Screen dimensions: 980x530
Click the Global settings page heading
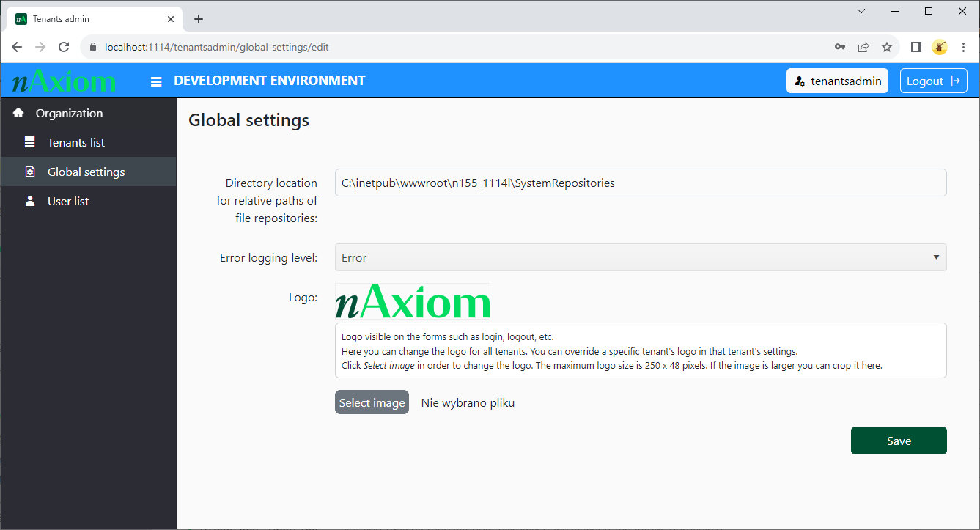click(x=248, y=120)
